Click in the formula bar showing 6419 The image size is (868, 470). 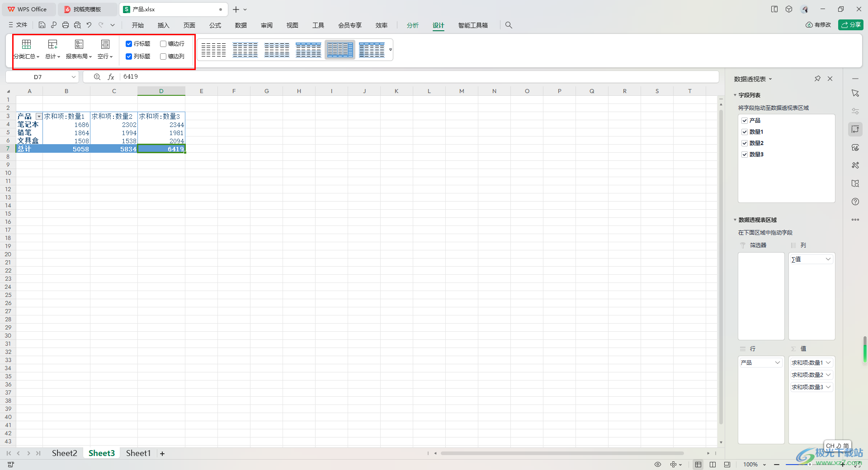pyautogui.click(x=418, y=77)
